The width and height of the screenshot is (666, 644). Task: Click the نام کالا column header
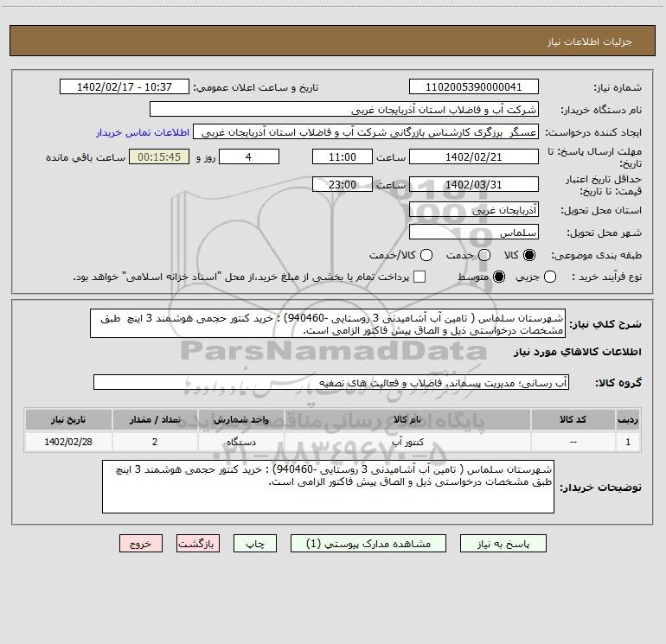[x=407, y=420]
